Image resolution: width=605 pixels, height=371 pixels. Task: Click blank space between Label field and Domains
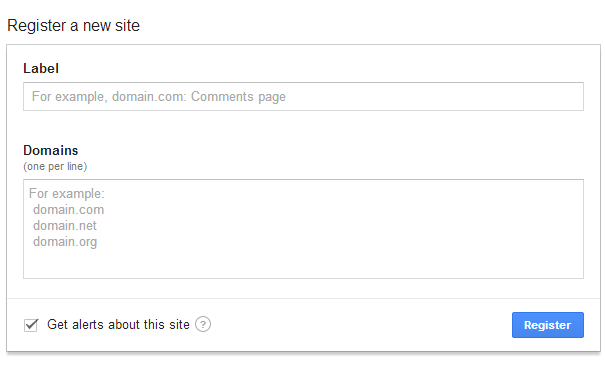303,126
